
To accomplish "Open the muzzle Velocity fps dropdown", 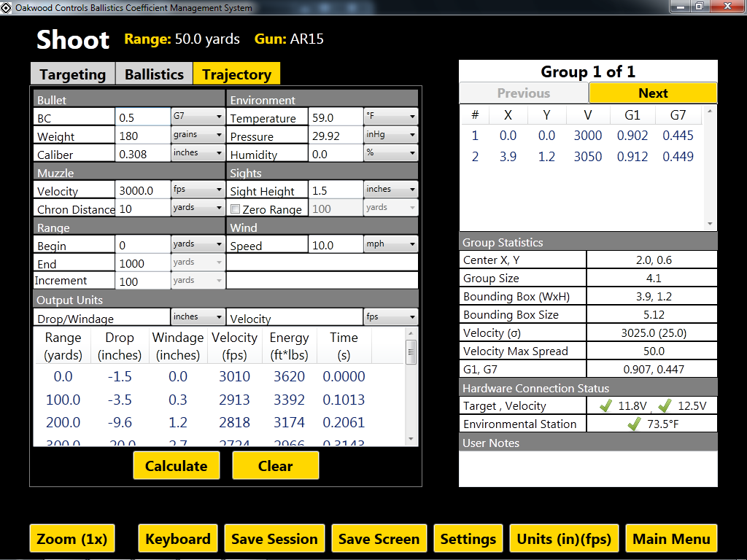I will (198, 190).
